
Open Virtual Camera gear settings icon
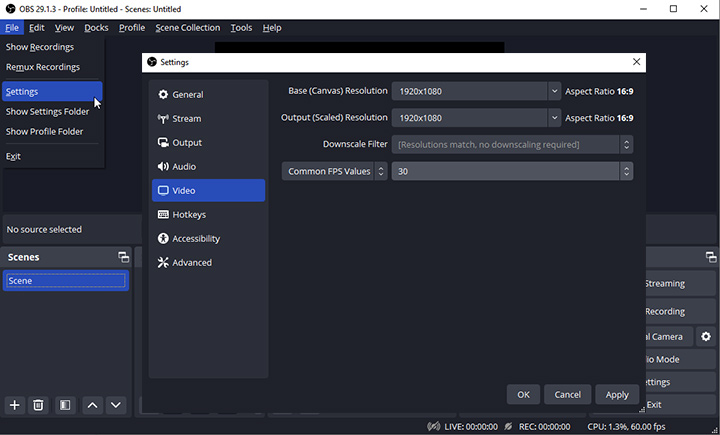coord(706,336)
